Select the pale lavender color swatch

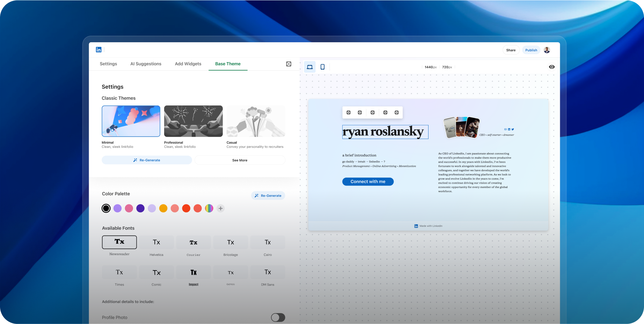coord(152,208)
